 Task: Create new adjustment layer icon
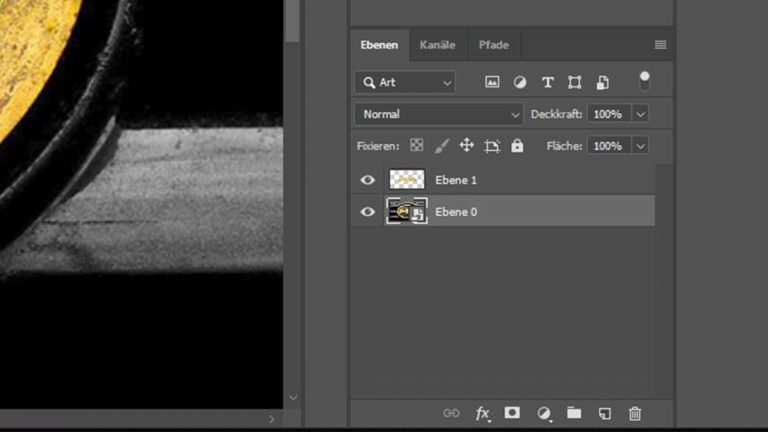click(543, 413)
